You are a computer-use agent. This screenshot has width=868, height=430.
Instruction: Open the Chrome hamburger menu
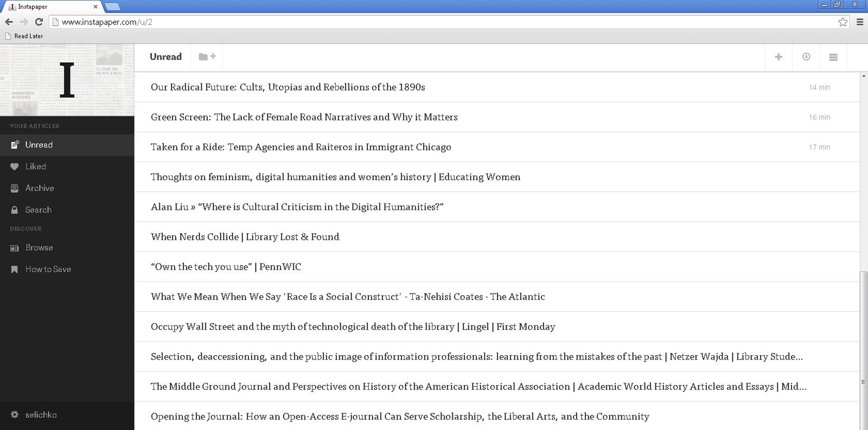click(860, 22)
